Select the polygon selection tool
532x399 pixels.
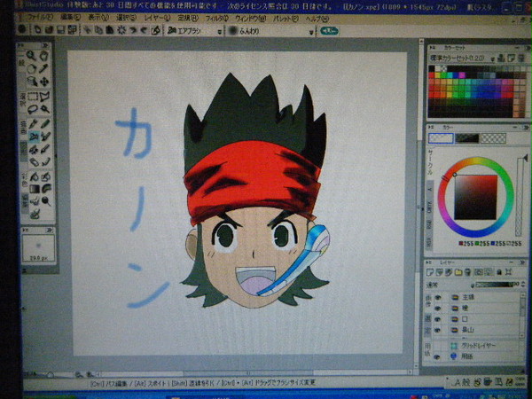pos(44,97)
